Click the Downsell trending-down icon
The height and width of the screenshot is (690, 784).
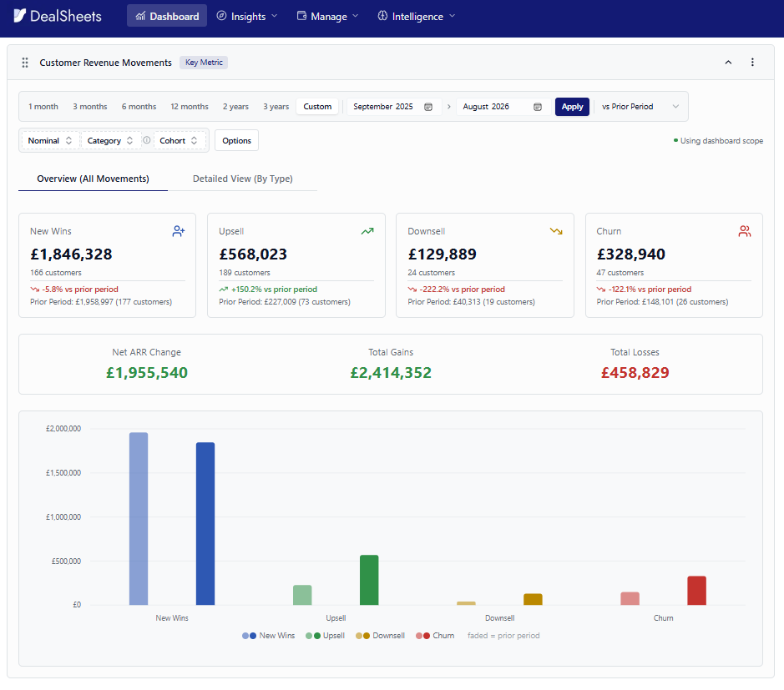556,231
